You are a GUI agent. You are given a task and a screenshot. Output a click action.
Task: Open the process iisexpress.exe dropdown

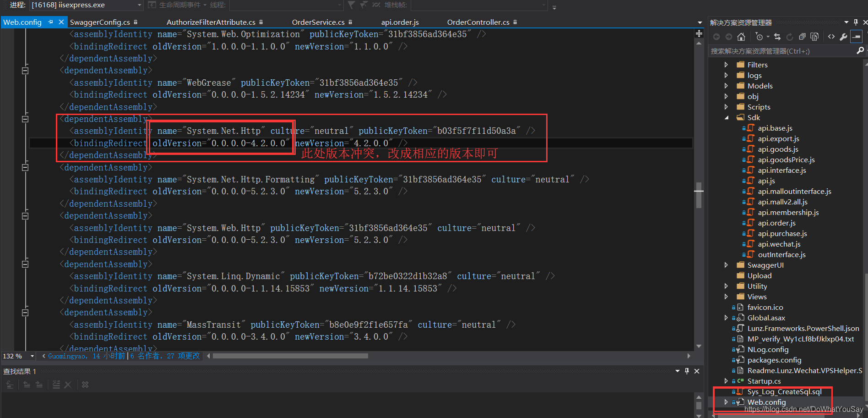pos(140,5)
